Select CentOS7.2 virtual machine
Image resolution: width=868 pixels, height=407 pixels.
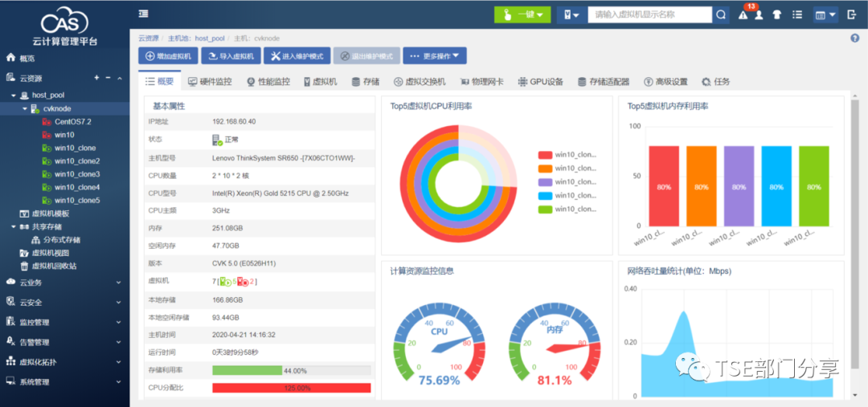point(72,122)
